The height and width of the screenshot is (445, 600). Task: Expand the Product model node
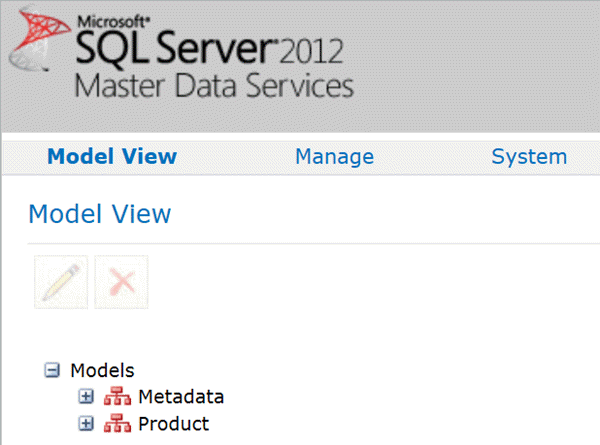[86, 424]
